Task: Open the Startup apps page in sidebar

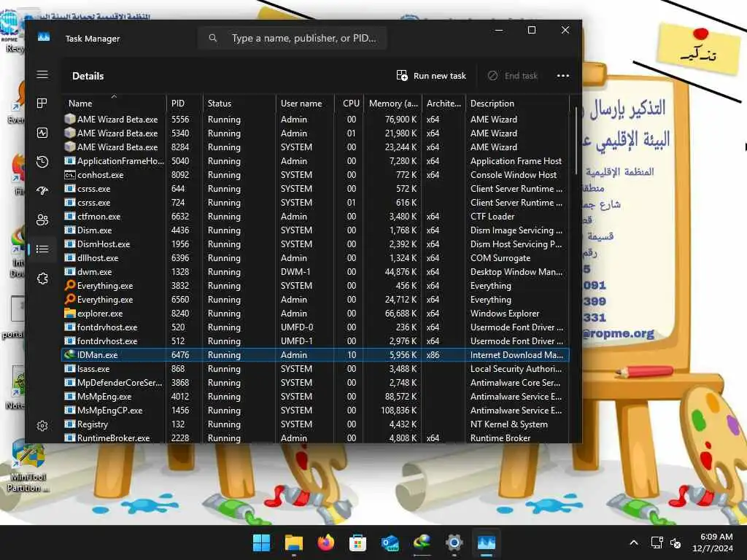Action: tap(42, 191)
